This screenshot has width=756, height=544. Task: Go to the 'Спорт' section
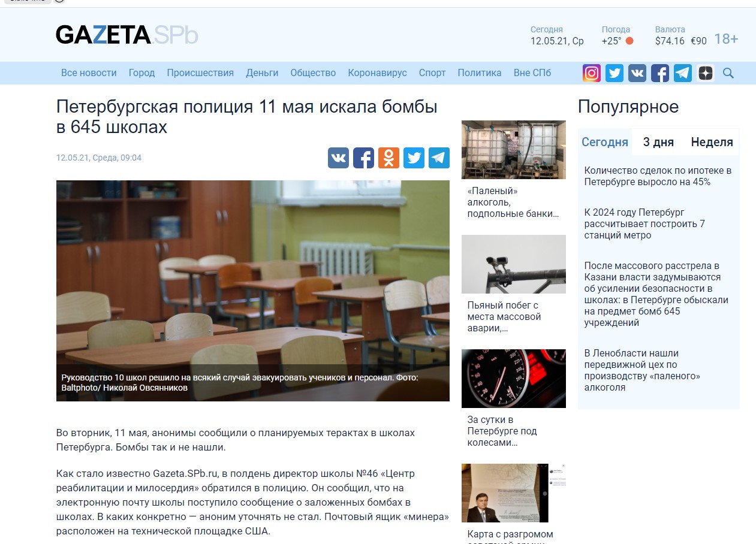[x=432, y=73]
